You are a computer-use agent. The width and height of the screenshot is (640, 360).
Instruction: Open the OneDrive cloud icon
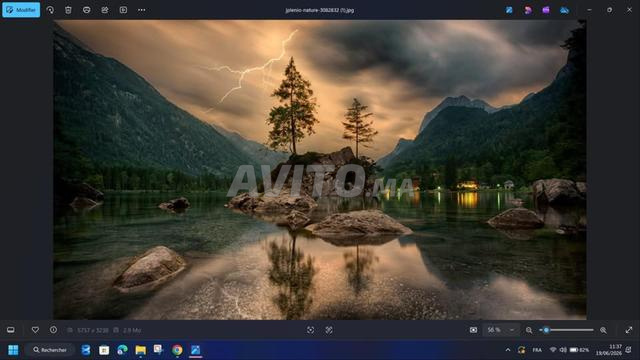coord(564,10)
